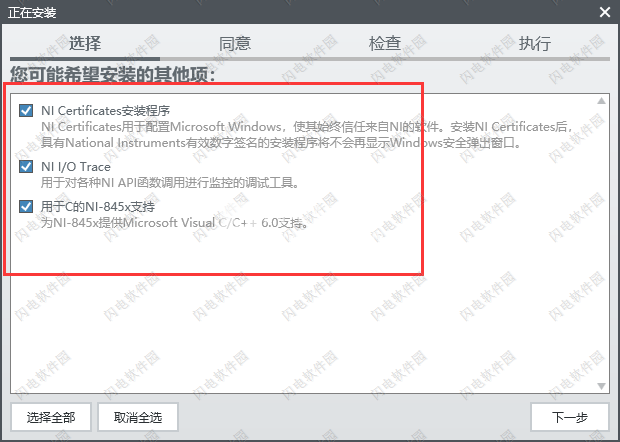Go to the 检查 step tab
The height and width of the screenshot is (442, 620).
[x=385, y=43]
